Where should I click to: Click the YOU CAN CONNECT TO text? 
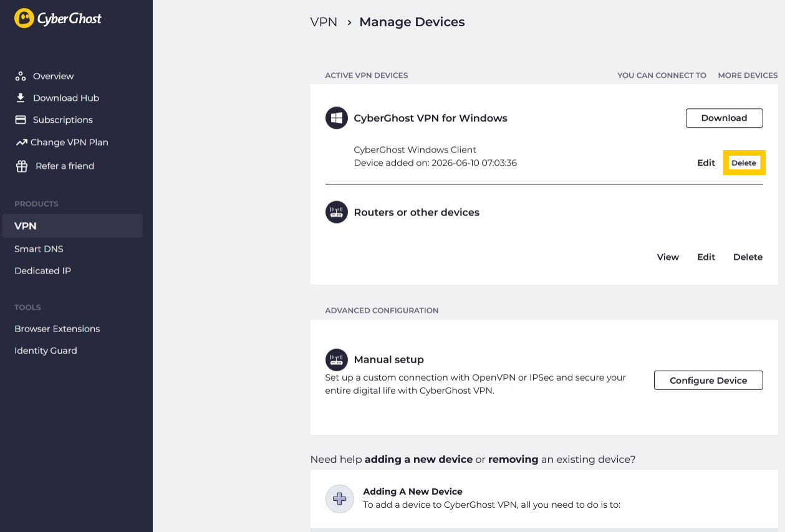[x=662, y=75]
